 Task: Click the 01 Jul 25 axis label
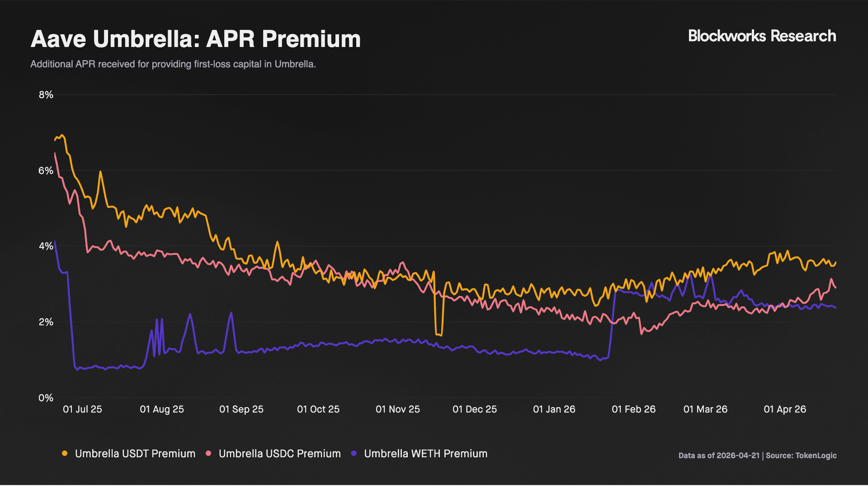[82, 409]
